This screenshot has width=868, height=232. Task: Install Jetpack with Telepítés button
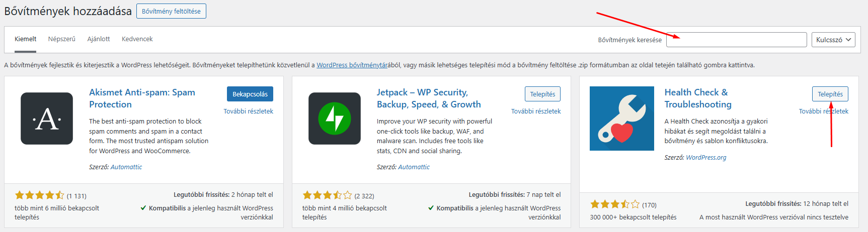[542, 94]
